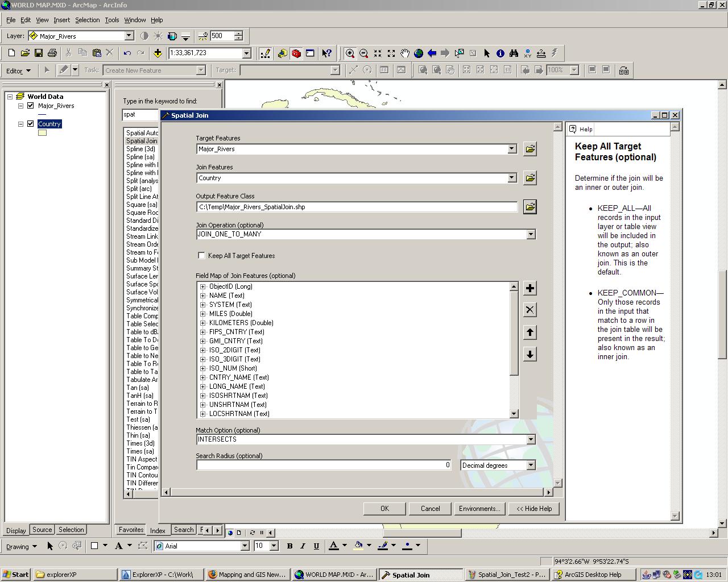The height and width of the screenshot is (582, 728).
Task: Toggle Major_Rivers layer visibility checkbox
Action: [31, 106]
